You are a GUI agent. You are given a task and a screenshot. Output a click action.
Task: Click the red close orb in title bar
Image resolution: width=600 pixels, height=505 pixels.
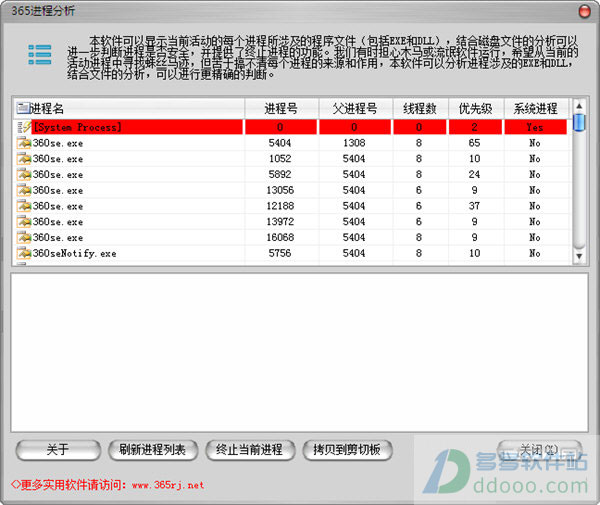[584, 11]
